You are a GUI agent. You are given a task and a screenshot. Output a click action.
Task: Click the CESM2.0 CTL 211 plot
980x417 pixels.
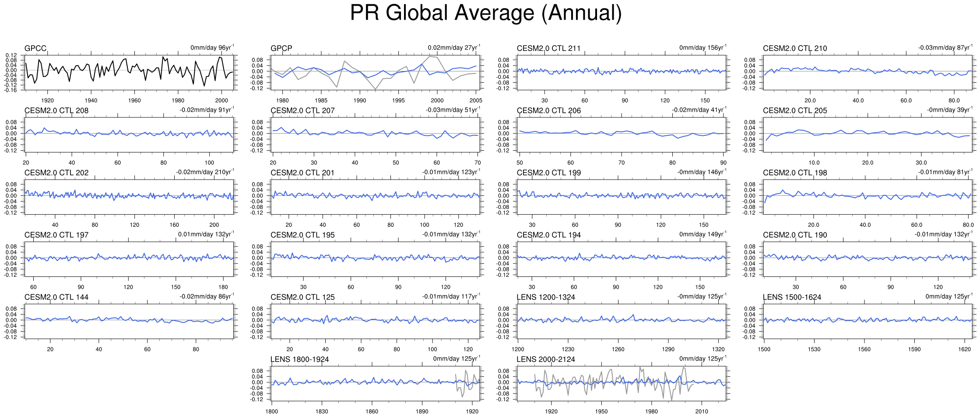[622, 72]
